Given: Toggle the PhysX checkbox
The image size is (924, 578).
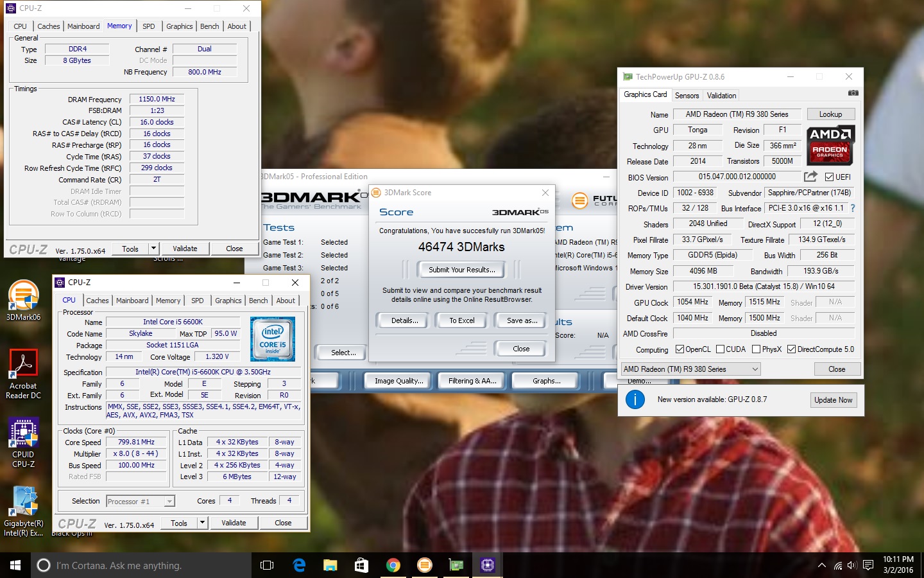Looking at the screenshot, I should 756,349.
